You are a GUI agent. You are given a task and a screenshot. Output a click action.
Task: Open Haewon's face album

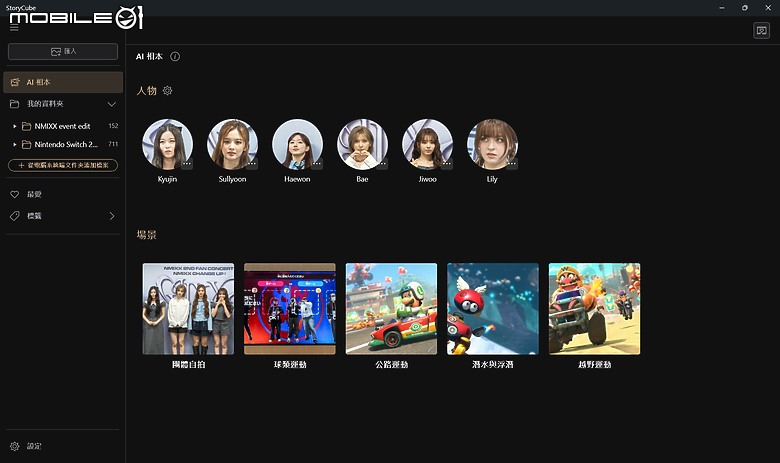(x=297, y=144)
